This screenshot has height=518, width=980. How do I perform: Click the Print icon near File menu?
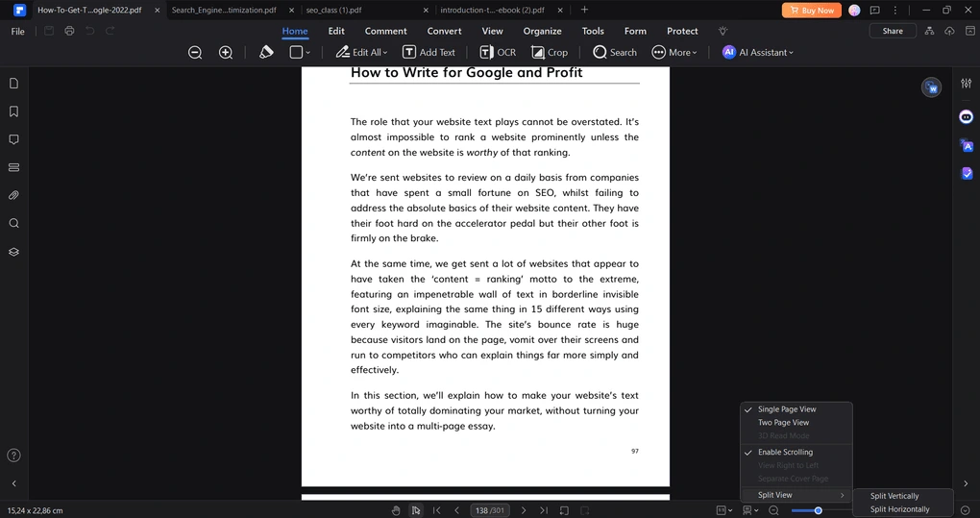coord(69,32)
